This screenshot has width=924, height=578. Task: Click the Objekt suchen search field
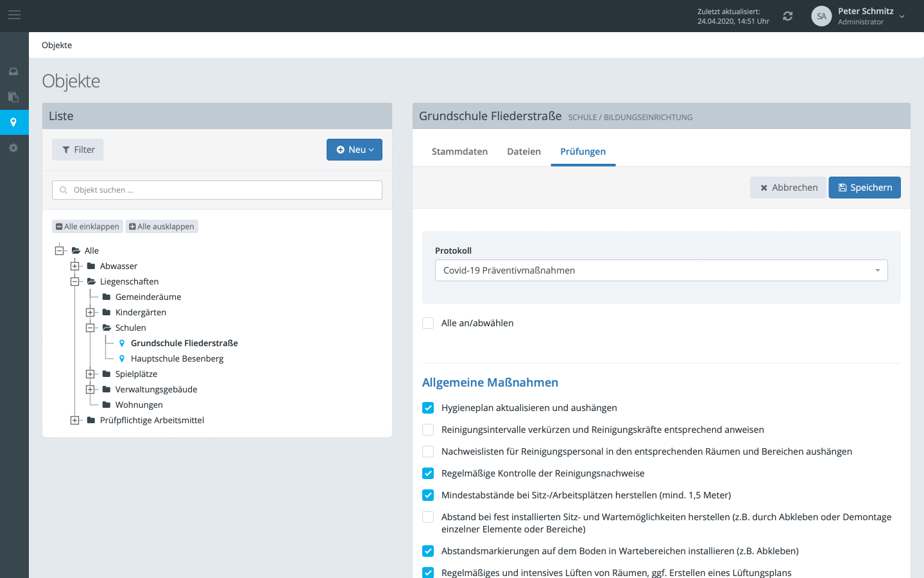click(217, 190)
